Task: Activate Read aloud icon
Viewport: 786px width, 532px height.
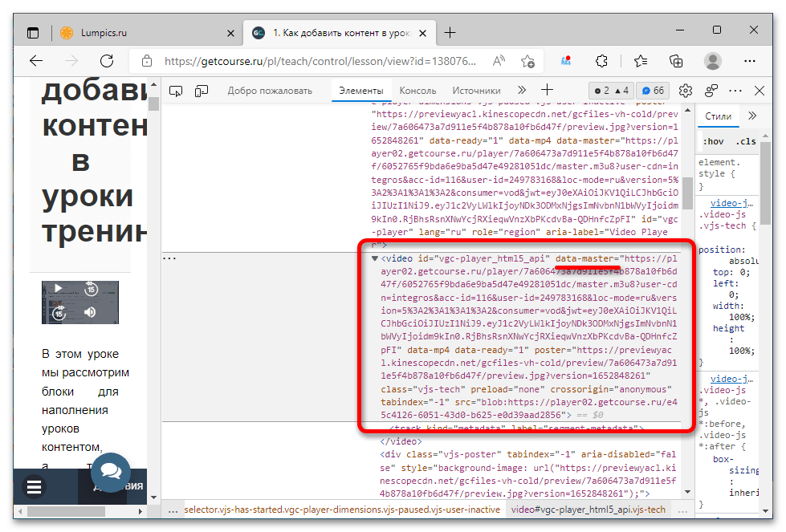Action: click(499, 61)
